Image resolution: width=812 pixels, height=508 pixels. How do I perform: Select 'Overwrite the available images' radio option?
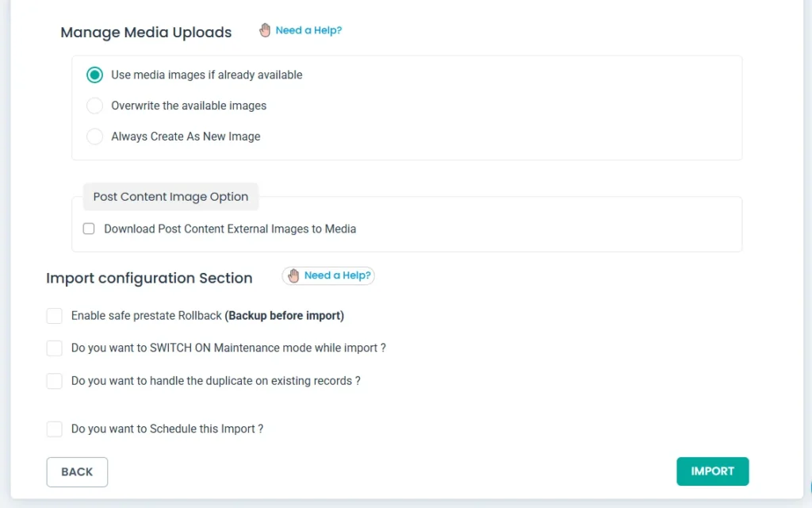tap(95, 106)
